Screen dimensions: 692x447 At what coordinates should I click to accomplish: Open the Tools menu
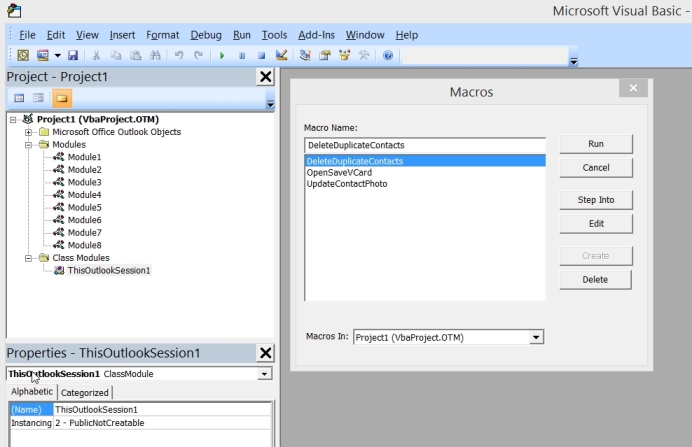(x=274, y=35)
